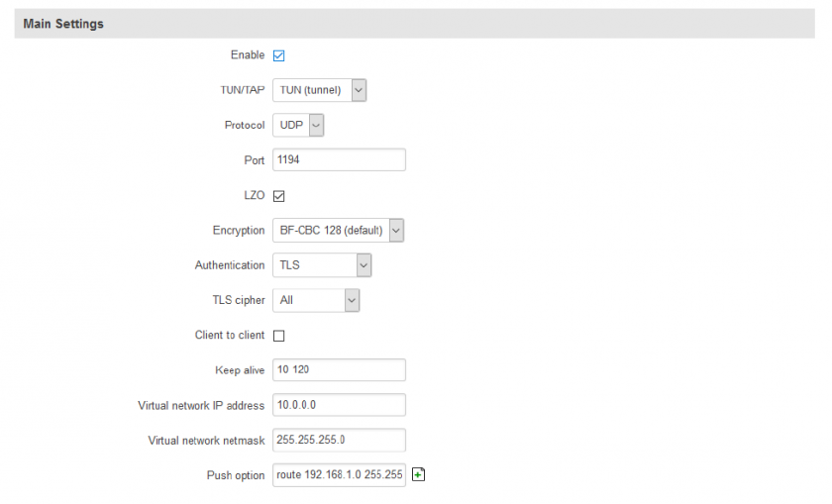Viewport: 832px width, 504px height.
Task: Add a new Push option entry
Action: pyautogui.click(x=418, y=474)
